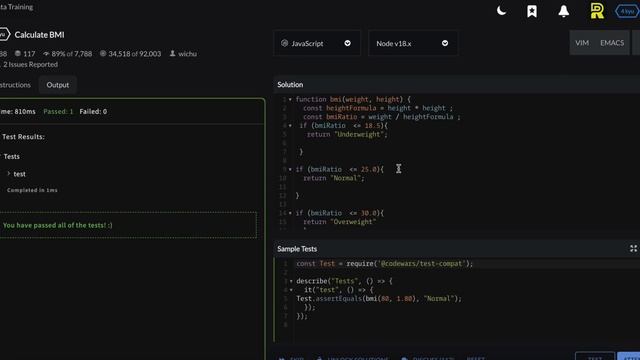This screenshot has width=640, height=360.
Task: Click the user icon beside wichu
Action: (172, 53)
